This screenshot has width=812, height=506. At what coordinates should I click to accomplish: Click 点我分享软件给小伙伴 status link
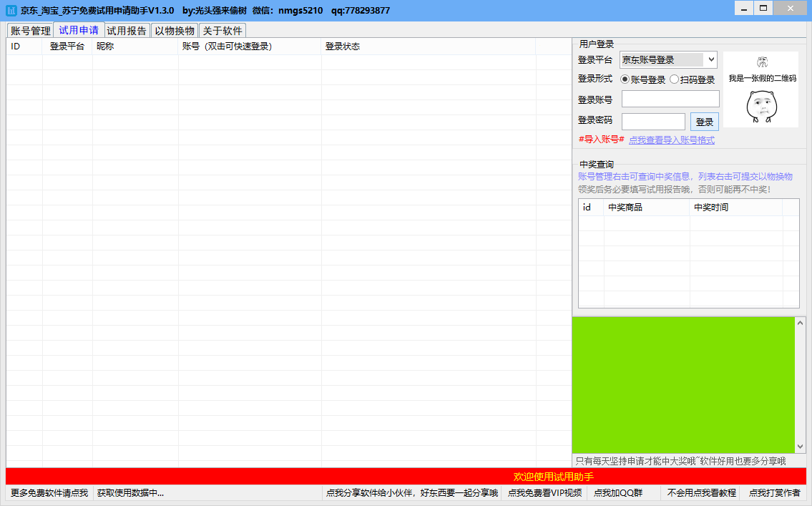tap(411, 492)
